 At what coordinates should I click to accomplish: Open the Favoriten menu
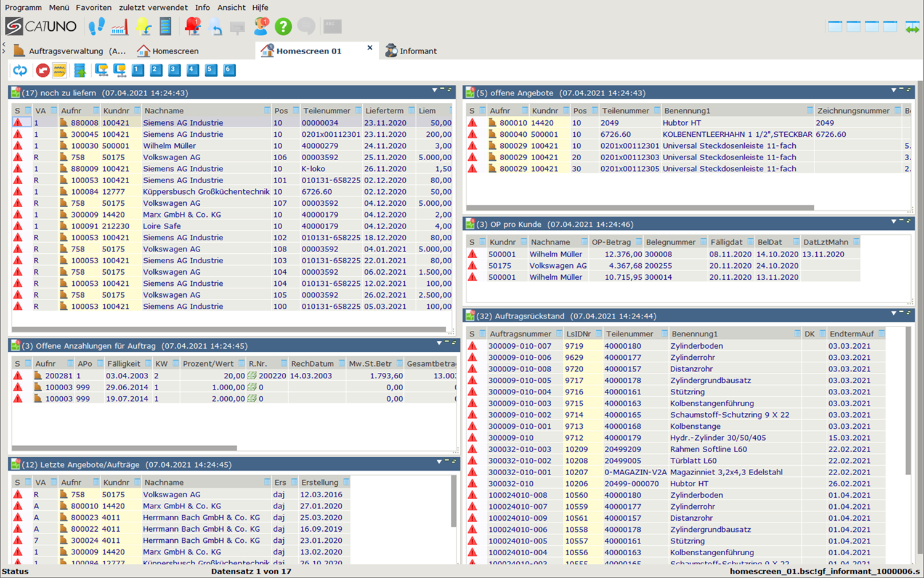(94, 7)
